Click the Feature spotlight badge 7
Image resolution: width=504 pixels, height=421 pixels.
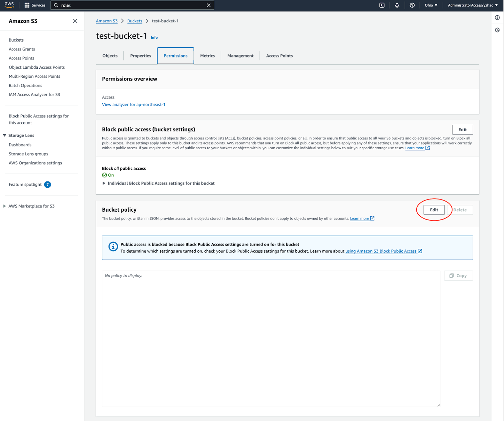[48, 184]
